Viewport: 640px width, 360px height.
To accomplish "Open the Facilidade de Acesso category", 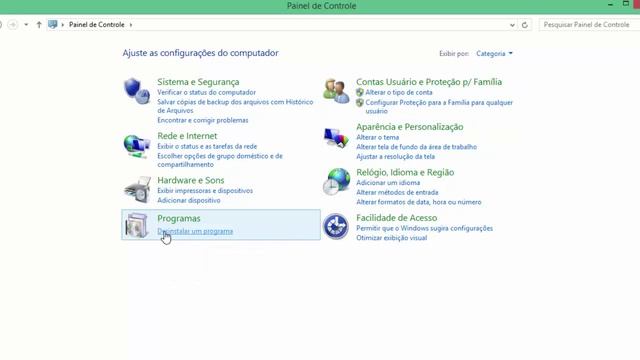I will (396, 218).
